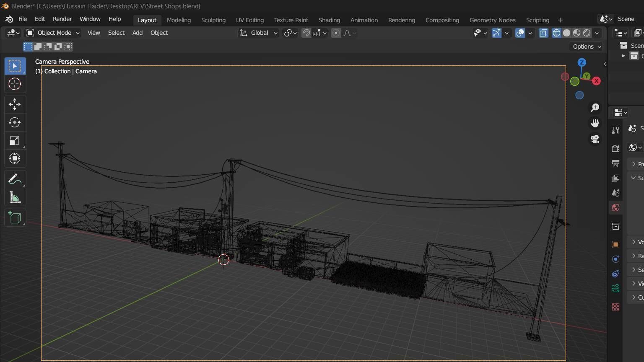Image resolution: width=644 pixels, height=362 pixels.
Task: Open the Texture properties checkerboard tab
Action: (x=615, y=307)
